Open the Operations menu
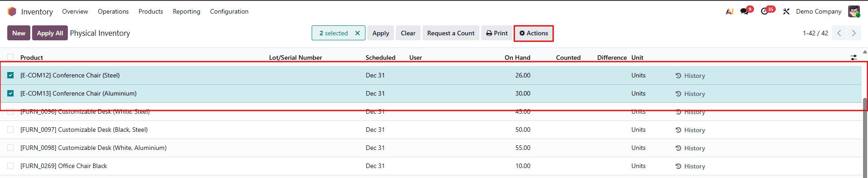This screenshot has height=178, width=868. pos(113,11)
